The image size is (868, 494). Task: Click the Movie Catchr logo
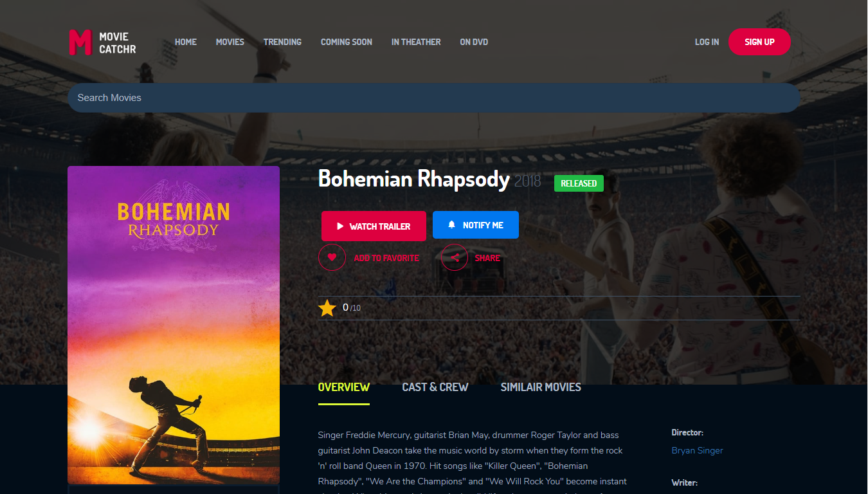click(103, 42)
